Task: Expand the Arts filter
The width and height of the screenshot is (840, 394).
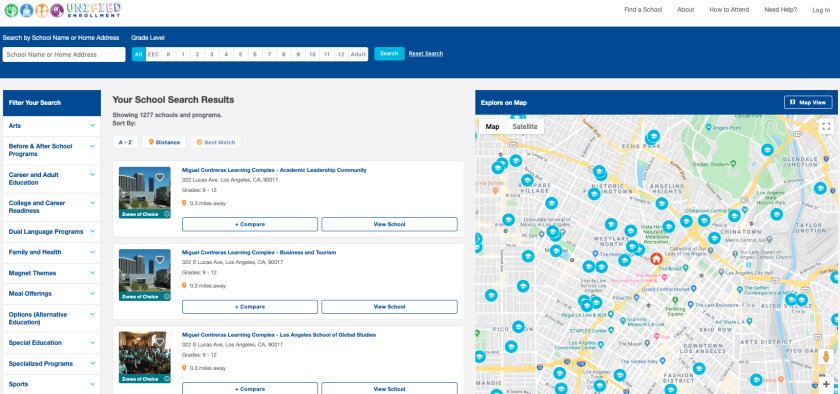Action: tap(51, 125)
